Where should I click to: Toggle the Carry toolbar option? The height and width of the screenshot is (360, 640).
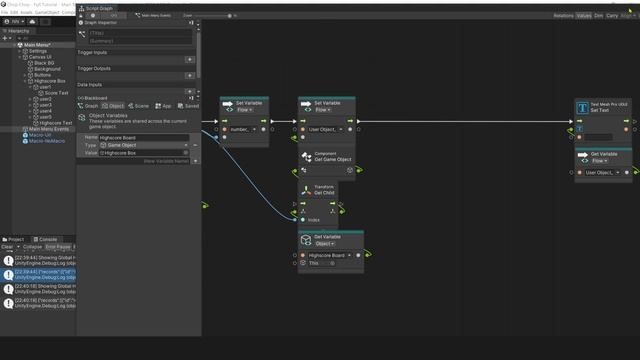[612, 16]
